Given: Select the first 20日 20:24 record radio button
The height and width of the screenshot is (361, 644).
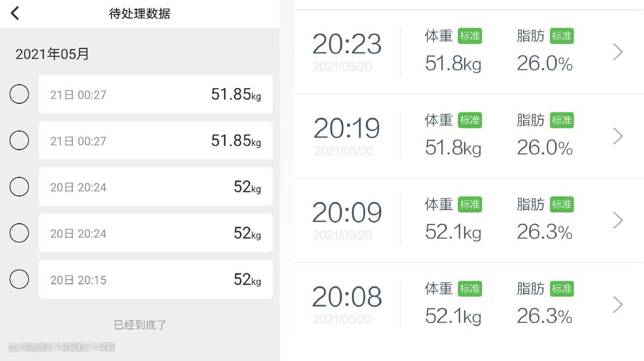Looking at the screenshot, I should tap(19, 186).
